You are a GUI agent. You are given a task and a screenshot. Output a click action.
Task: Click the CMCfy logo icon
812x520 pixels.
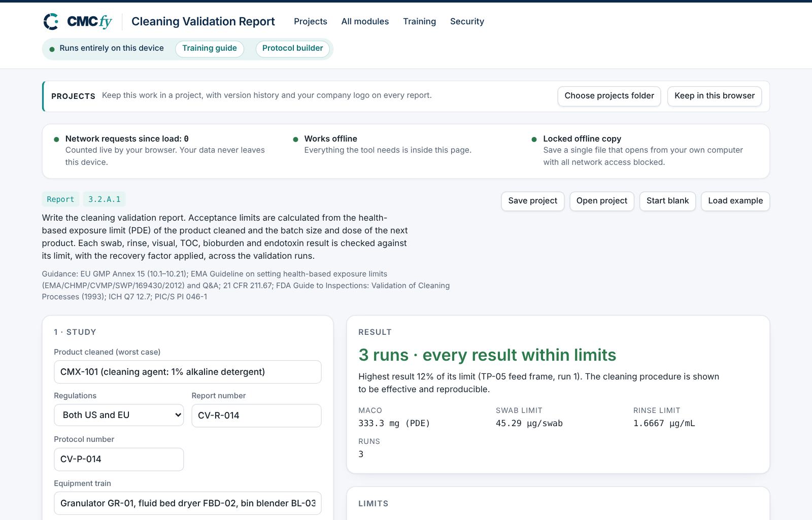pyautogui.click(x=51, y=21)
